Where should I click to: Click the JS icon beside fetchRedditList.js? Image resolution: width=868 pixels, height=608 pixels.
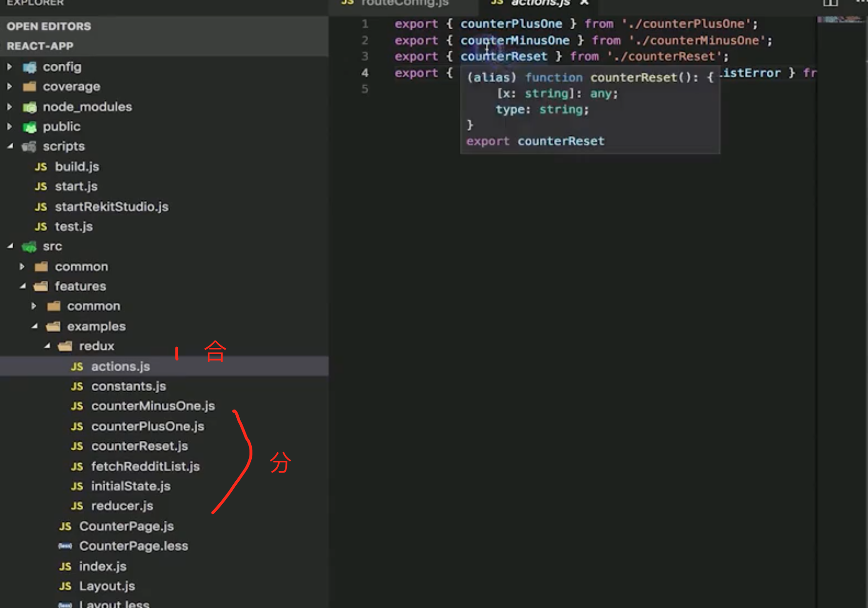pyautogui.click(x=77, y=467)
